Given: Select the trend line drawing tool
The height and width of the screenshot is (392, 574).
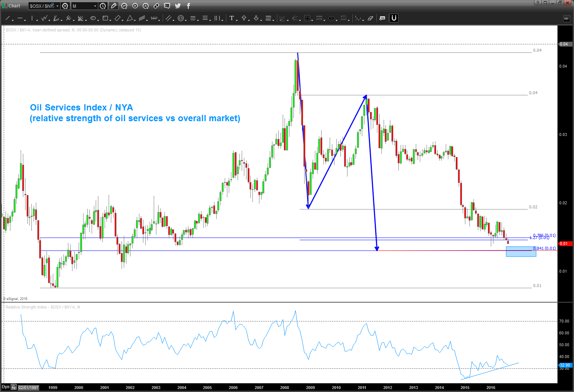Looking at the screenshot, I should tap(7, 18).
